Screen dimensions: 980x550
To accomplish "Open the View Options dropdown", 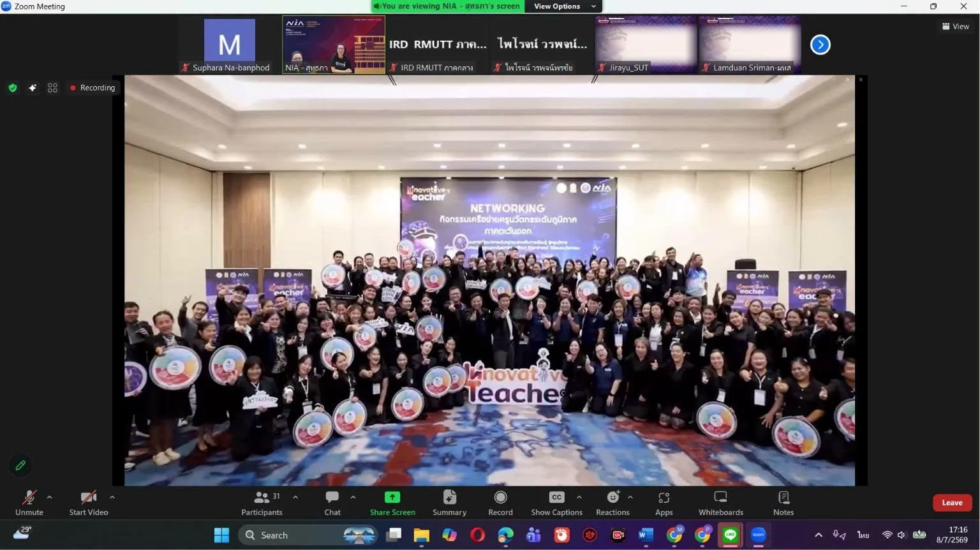I will click(x=563, y=6).
